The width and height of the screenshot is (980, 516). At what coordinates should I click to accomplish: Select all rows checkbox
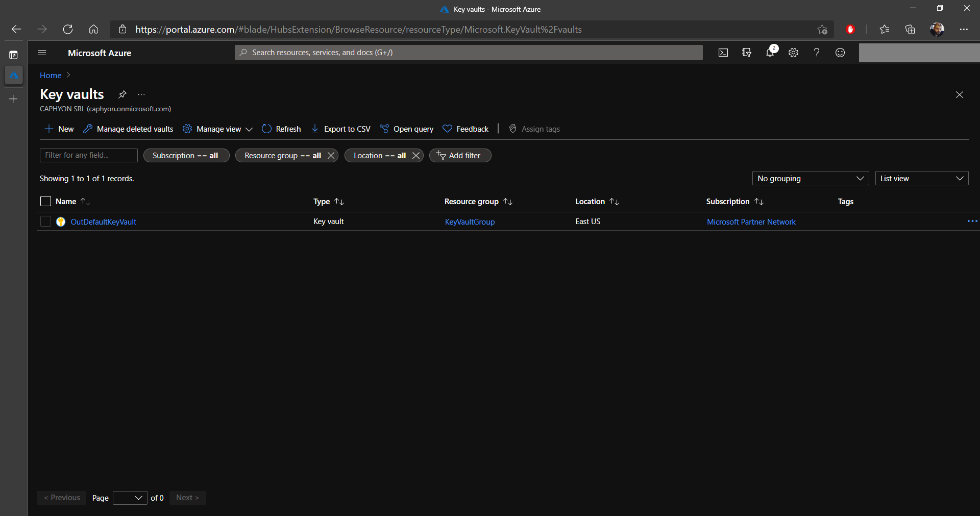(x=45, y=201)
